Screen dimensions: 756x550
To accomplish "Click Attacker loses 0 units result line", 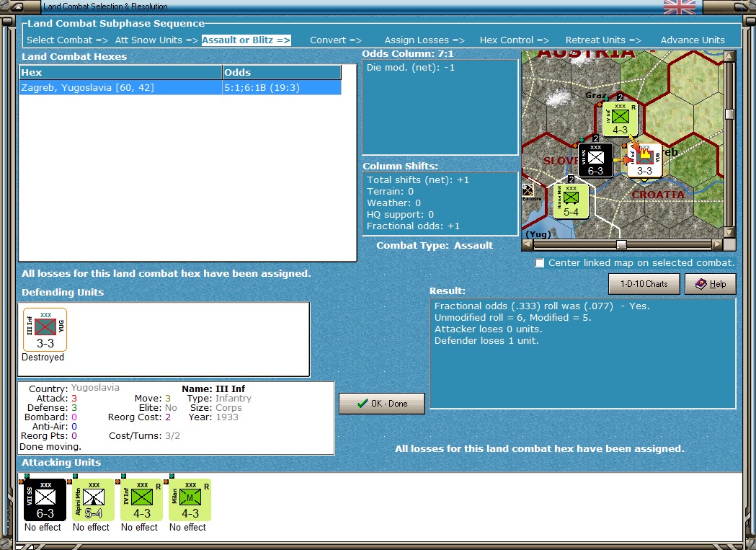I will click(488, 329).
